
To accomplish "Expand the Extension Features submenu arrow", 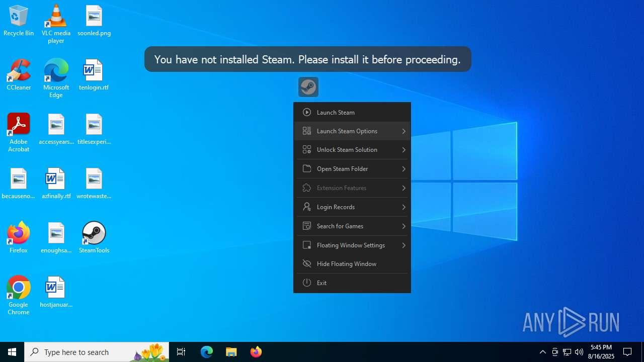I will click(x=404, y=188).
